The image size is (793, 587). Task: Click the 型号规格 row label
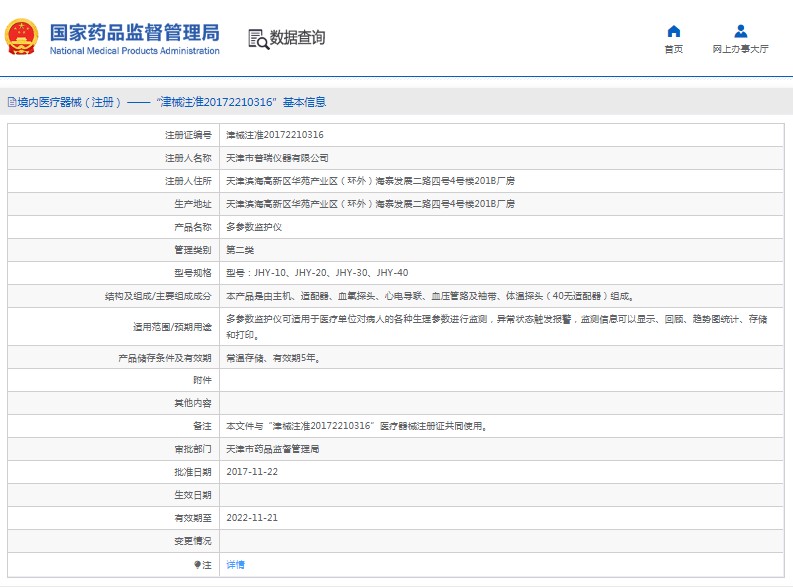(x=193, y=273)
